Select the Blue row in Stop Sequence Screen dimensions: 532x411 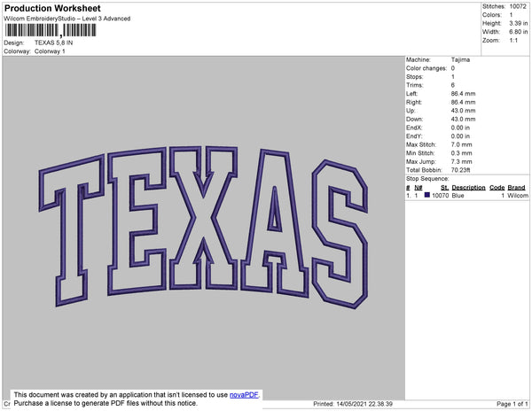click(466, 196)
